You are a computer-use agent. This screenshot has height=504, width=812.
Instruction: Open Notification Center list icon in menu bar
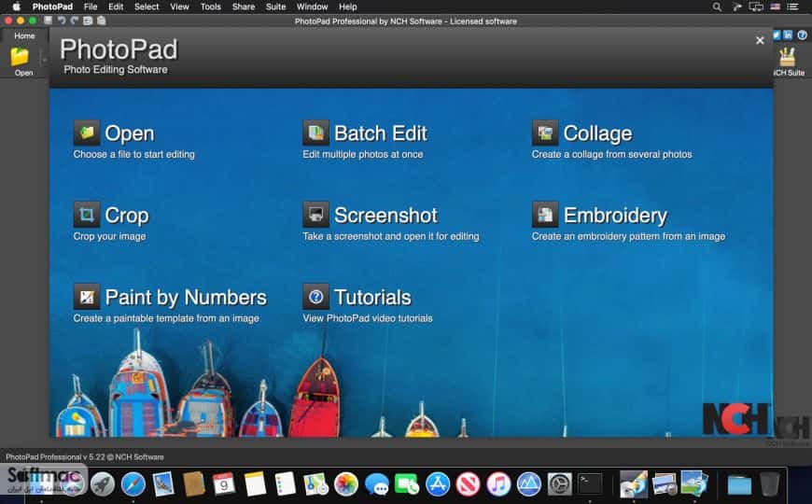[x=792, y=7]
